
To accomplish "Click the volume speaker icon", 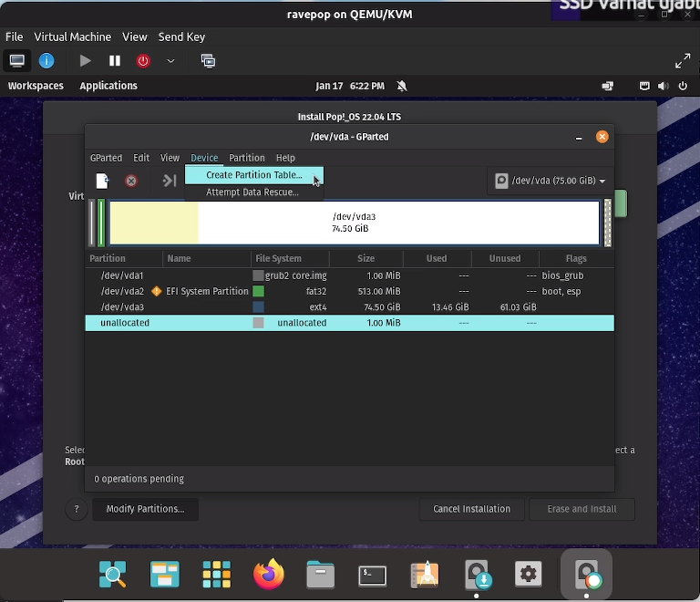I will coord(664,86).
